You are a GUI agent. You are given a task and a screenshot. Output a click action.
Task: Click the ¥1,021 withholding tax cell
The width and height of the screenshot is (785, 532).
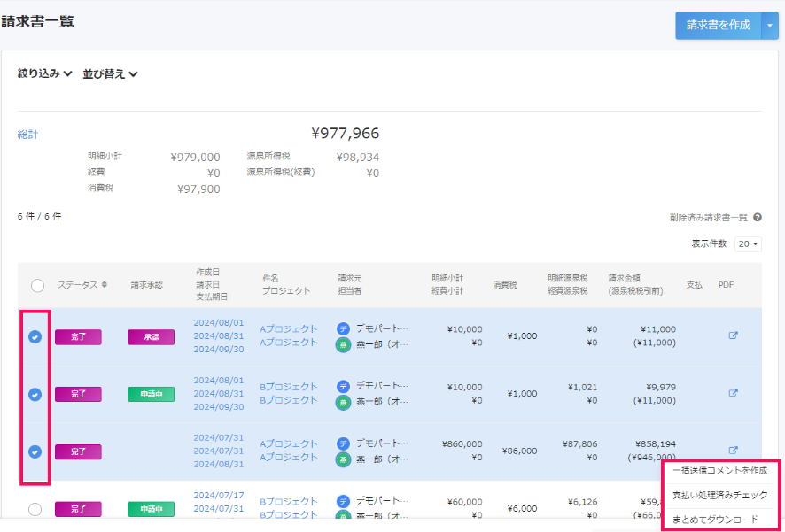point(583,387)
